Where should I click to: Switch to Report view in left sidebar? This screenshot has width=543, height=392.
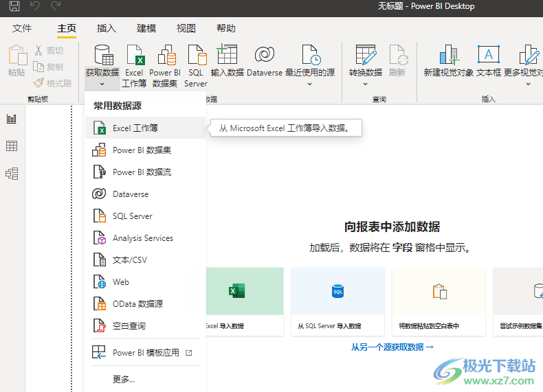(12, 119)
